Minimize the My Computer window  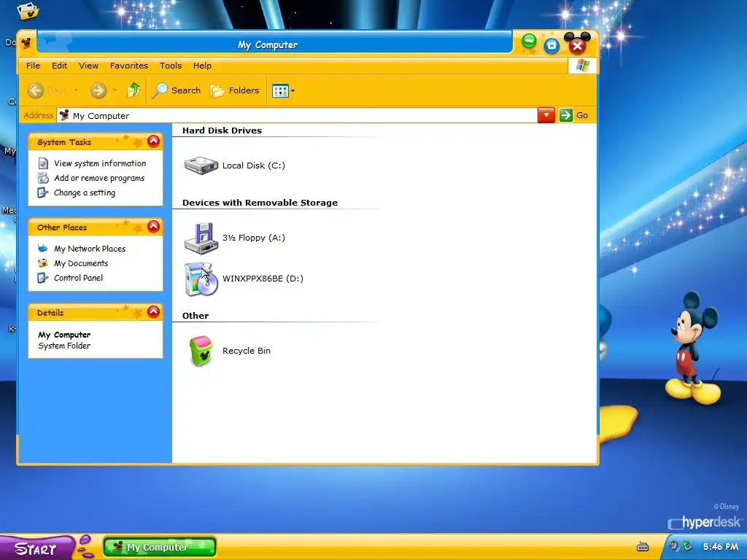click(529, 42)
